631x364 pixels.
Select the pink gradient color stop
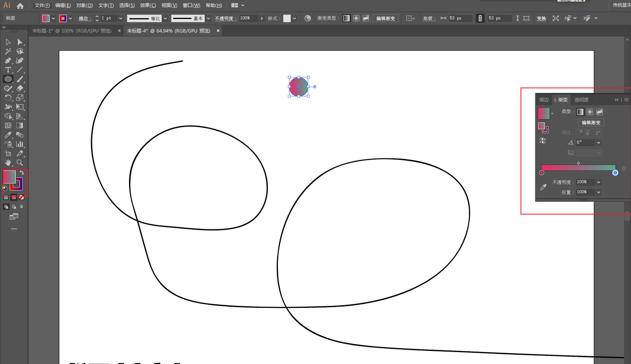[x=542, y=173]
